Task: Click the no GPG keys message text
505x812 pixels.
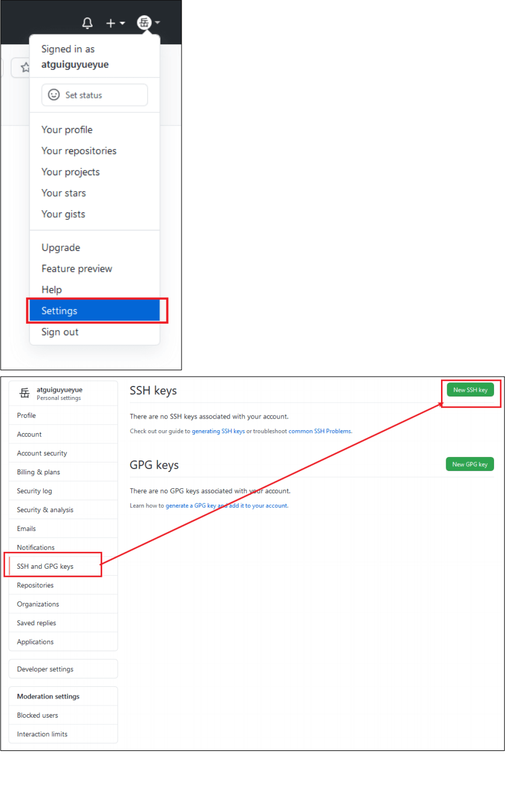Action: click(x=210, y=491)
